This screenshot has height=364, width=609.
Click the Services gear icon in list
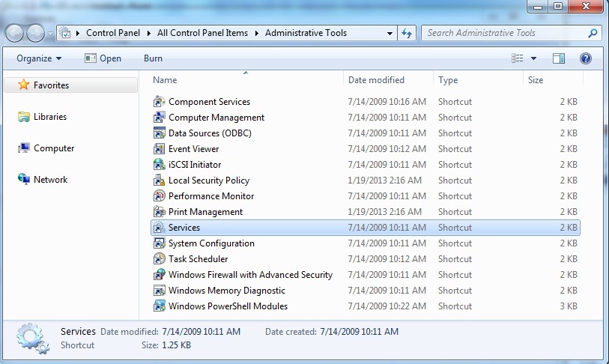click(x=159, y=228)
